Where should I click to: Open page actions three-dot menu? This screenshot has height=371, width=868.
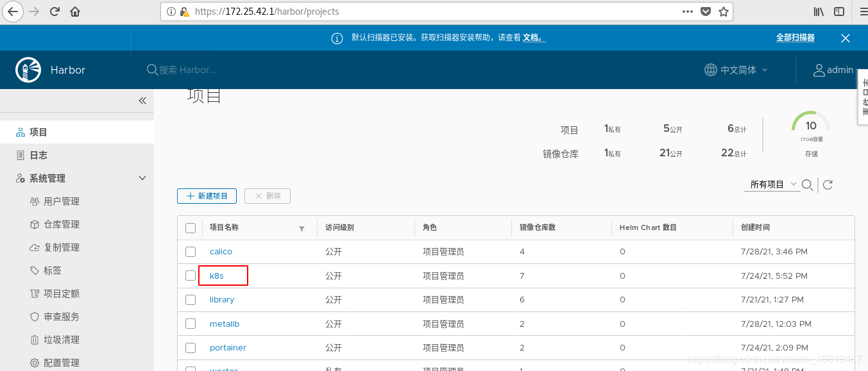coord(687,12)
